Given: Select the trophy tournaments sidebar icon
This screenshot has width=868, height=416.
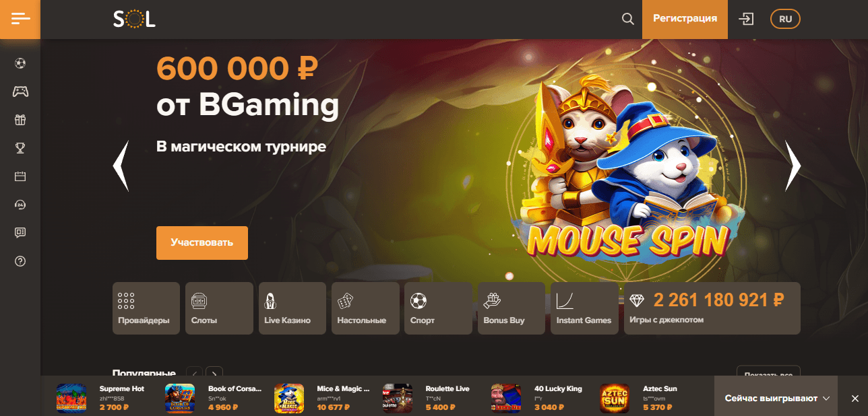Looking at the screenshot, I should pos(20,148).
